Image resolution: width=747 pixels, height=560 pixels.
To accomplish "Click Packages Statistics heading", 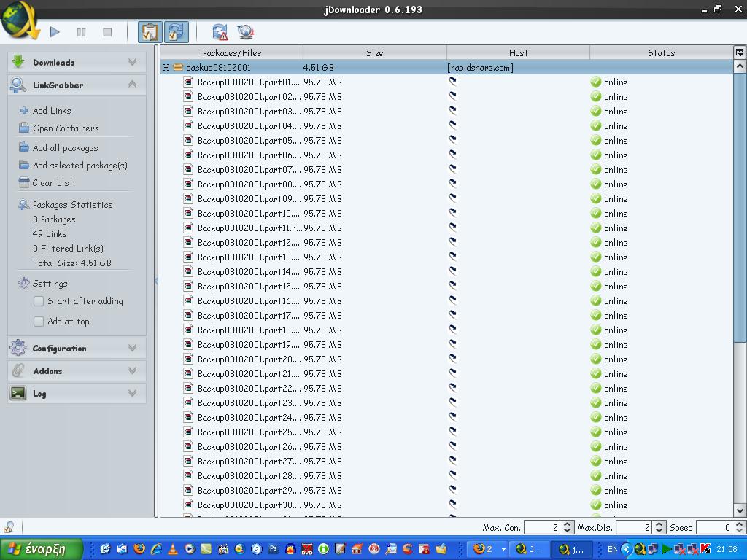I will click(72, 205).
